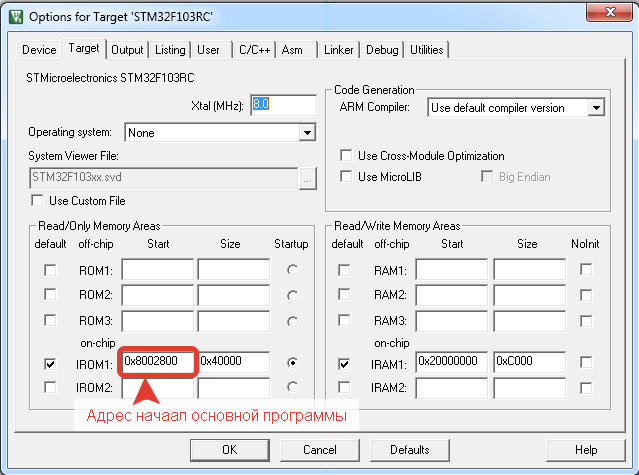The width and height of the screenshot is (639, 475).
Task: Go to the C/C++ tab
Action: click(254, 50)
